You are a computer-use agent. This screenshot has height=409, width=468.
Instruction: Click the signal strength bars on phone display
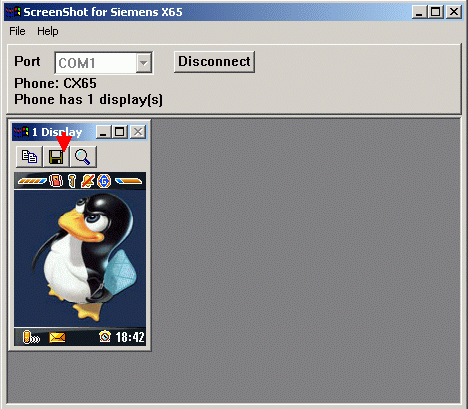(x=32, y=181)
